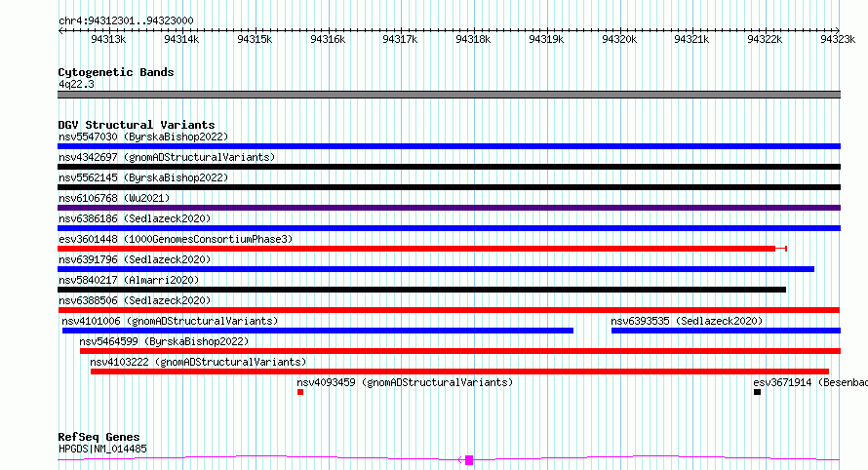Click the small red nsv4093459 marker

click(x=300, y=392)
